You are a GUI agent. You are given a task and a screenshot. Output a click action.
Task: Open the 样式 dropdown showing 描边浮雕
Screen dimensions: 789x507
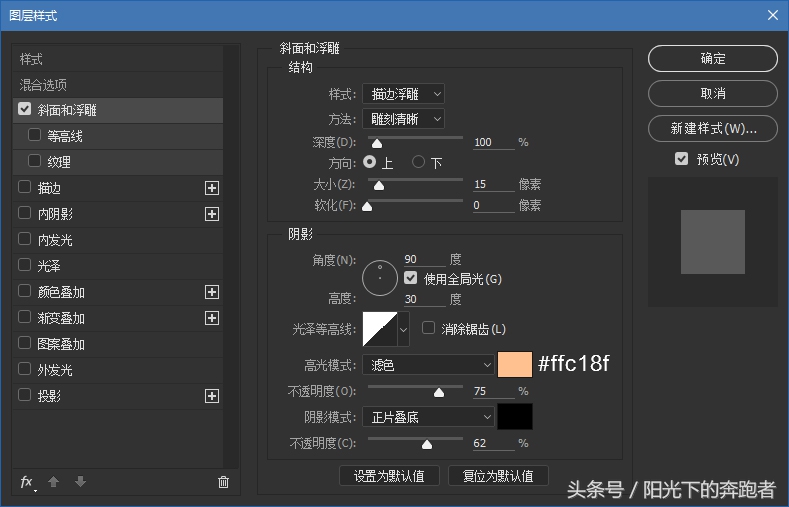point(403,94)
